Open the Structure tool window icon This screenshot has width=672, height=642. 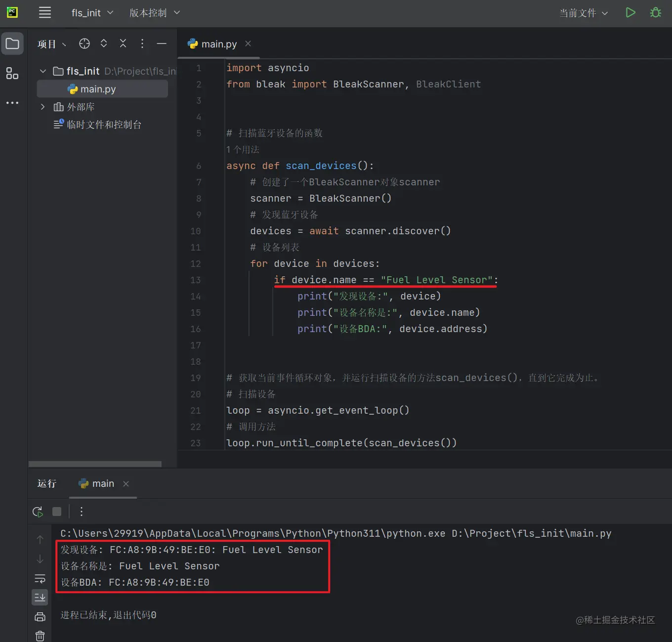[12, 74]
